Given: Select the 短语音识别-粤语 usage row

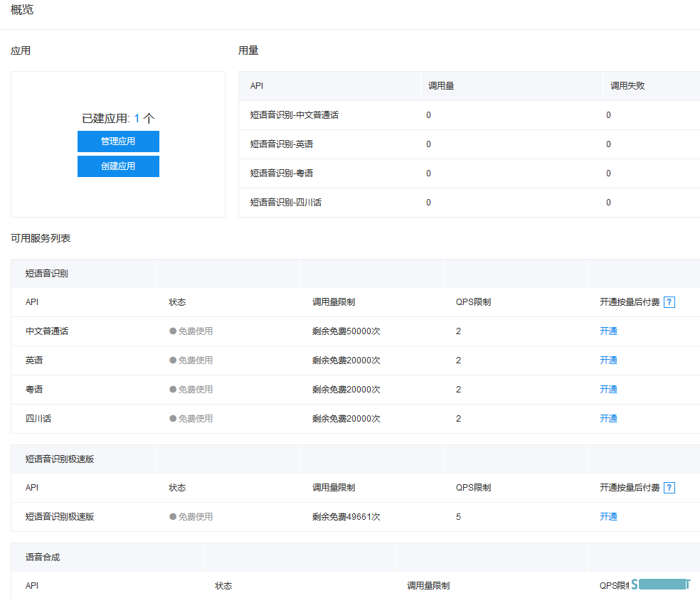Looking at the screenshot, I should (x=470, y=173).
